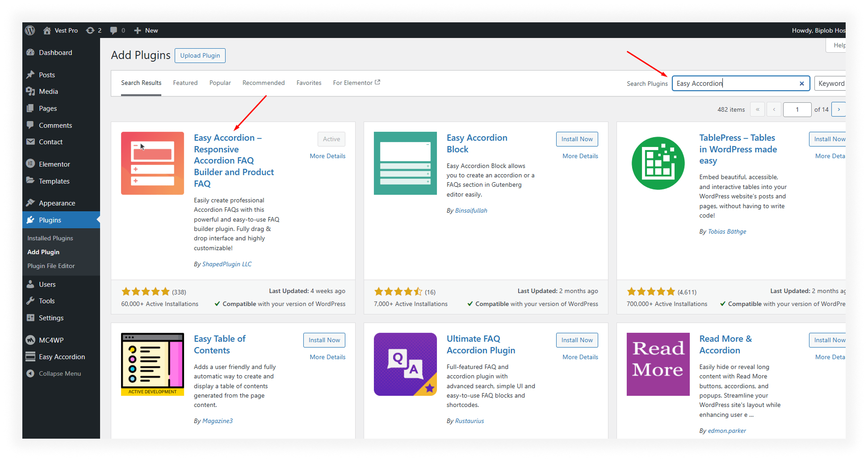The height and width of the screenshot is (461, 868).
Task: Open the updates icon showing 2
Action: tap(90, 30)
